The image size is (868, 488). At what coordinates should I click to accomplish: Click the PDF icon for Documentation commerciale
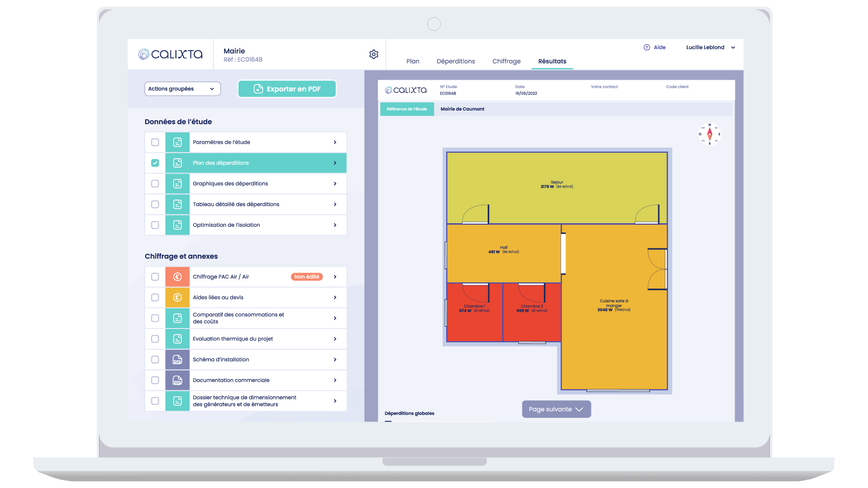pyautogui.click(x=177, y=380)
